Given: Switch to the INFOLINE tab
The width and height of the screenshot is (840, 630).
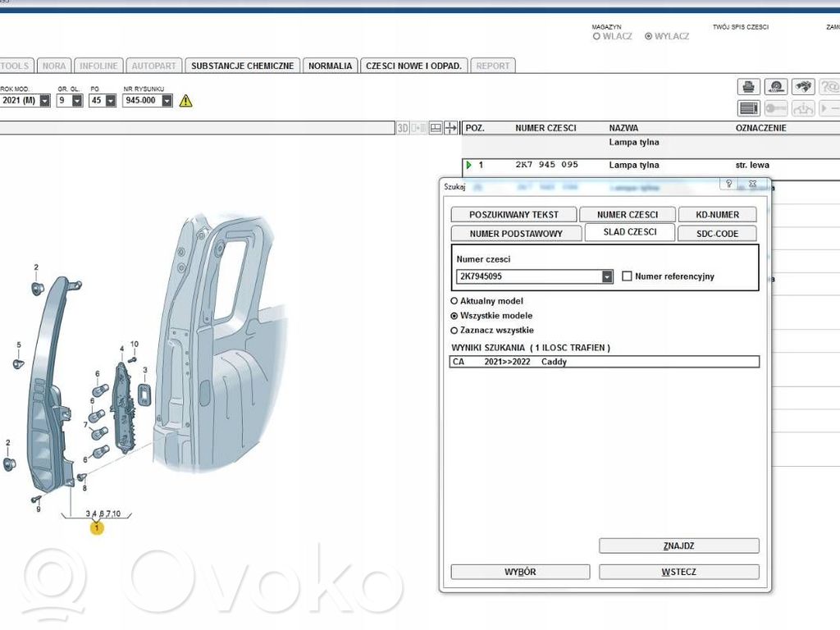Looking at the screenshot, I should pos(98,66).
